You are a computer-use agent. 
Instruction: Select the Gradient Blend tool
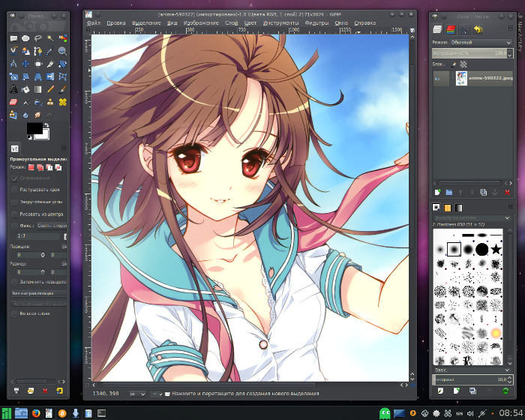[x=37, y=89]
